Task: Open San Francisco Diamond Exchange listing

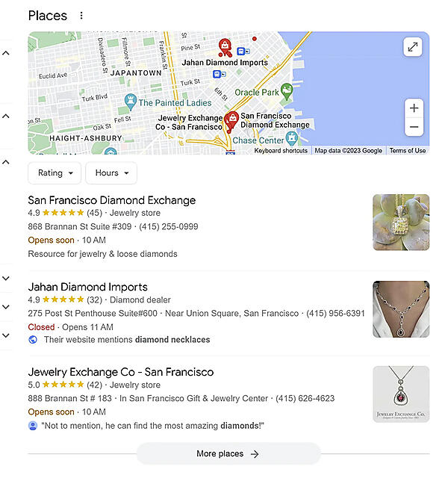Action: pos(112,200)
